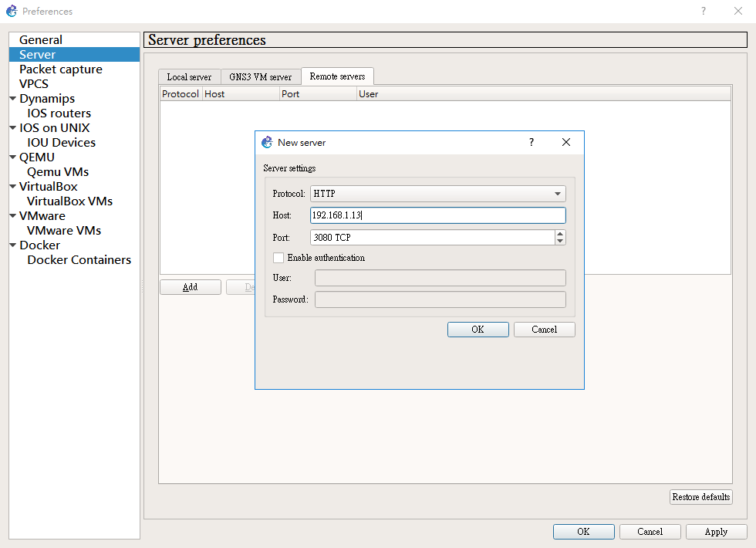Click OK at the bottom of Preferences
The image size is (756, 548).
click(583, 532)
